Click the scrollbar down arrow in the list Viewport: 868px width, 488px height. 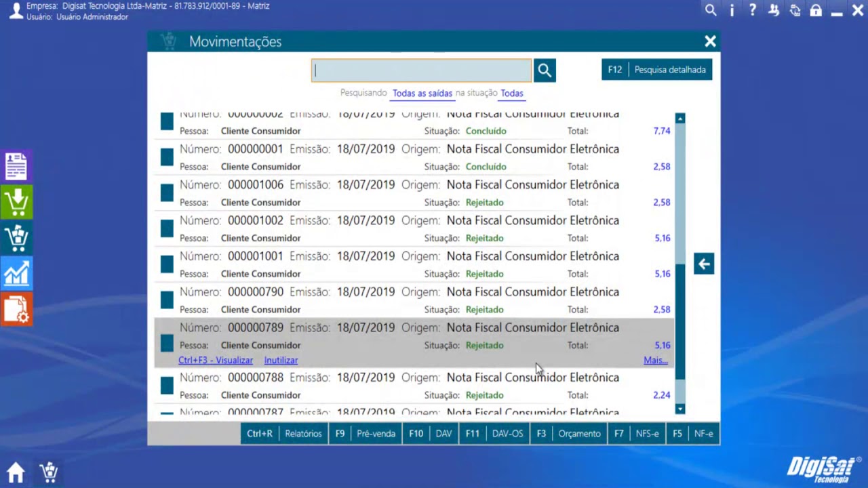pyautogui.click(x=680, y=409)
